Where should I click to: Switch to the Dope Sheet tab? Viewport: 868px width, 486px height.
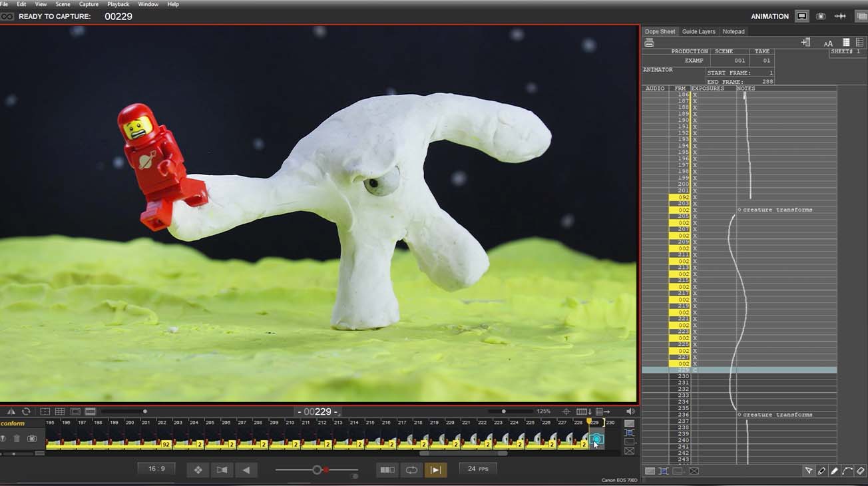coord(660,31)
